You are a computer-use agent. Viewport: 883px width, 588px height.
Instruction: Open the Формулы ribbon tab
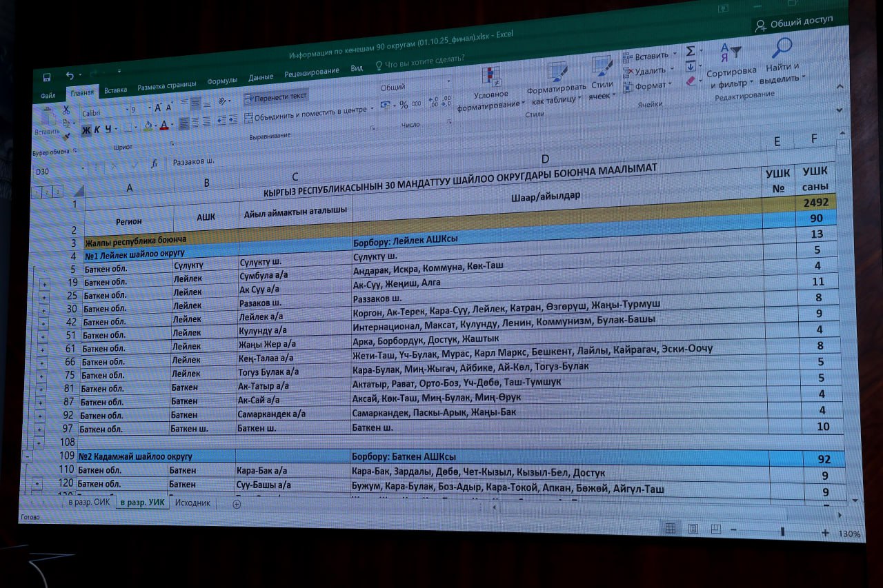[222, 81]
